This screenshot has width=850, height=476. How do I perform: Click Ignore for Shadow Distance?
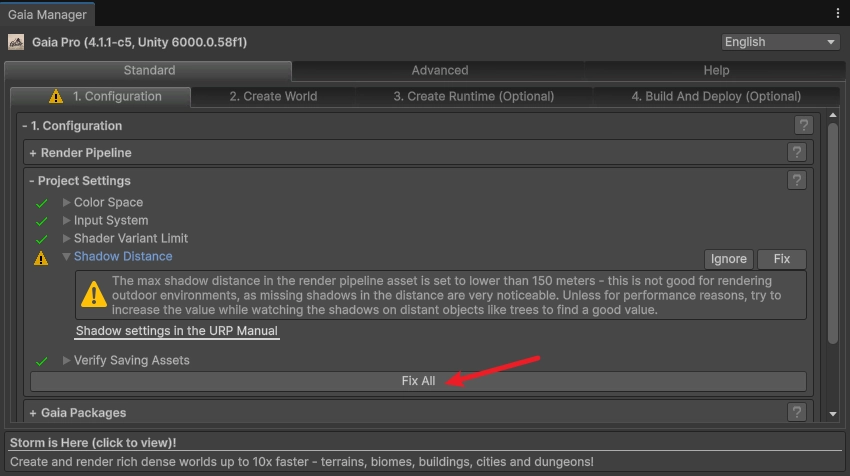729,259
